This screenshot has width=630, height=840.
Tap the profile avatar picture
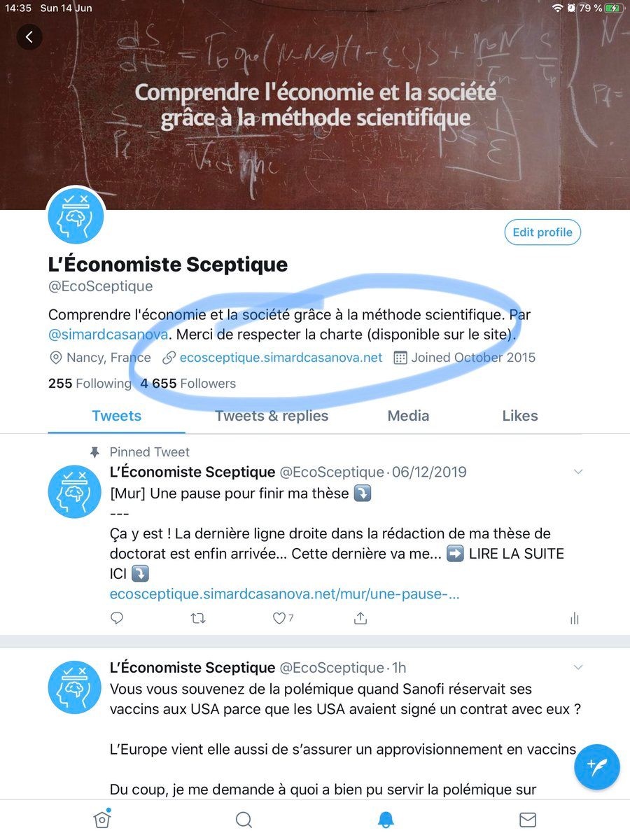76,216
